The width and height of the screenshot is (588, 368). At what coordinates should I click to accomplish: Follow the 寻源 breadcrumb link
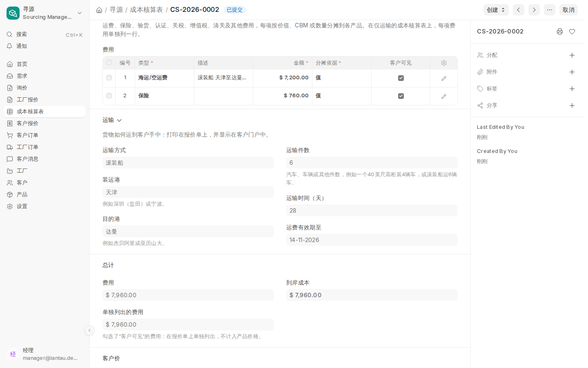pyautogui.click(x=116, y=10)
